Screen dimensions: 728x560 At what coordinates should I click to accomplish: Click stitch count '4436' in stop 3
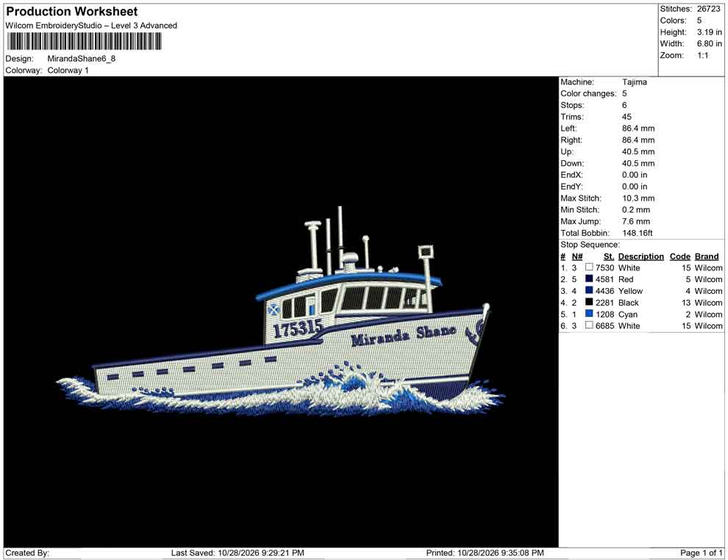tap(604, 291)
